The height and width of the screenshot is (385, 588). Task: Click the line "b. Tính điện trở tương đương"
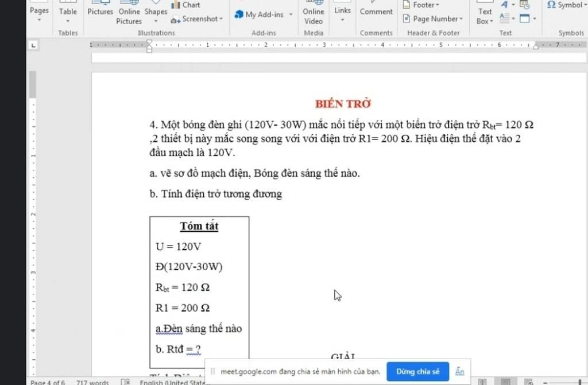pos(216,194)
